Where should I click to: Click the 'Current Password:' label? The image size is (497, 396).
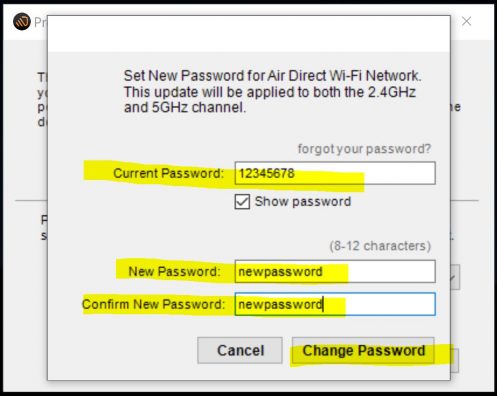[x=168, y=173]
